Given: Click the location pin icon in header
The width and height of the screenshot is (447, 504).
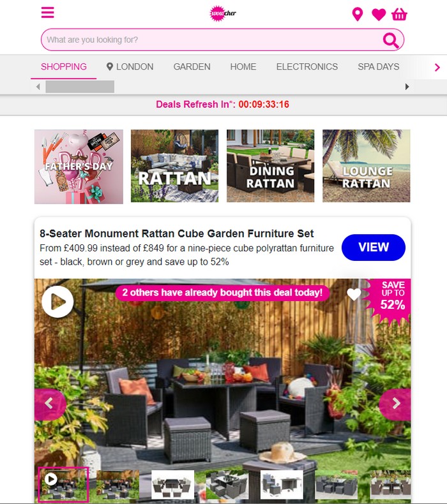Looking at the screenshot, I should (x=358, y=15).
